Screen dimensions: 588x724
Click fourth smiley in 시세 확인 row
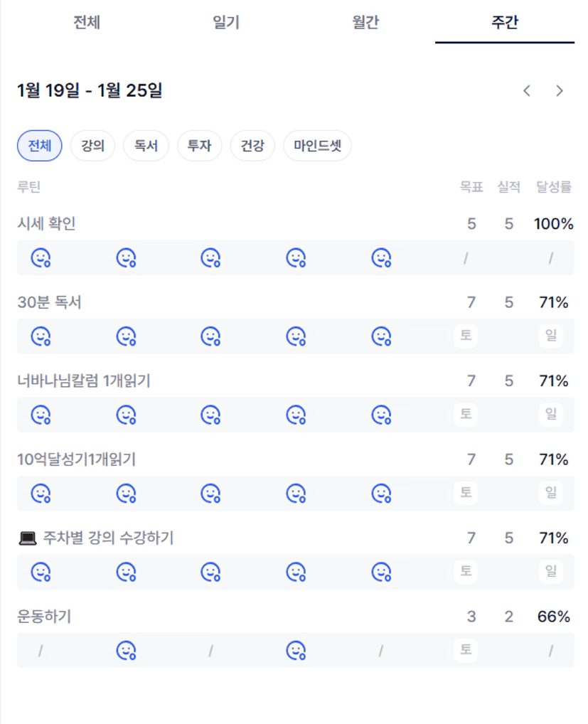click(x=296, y=257)
